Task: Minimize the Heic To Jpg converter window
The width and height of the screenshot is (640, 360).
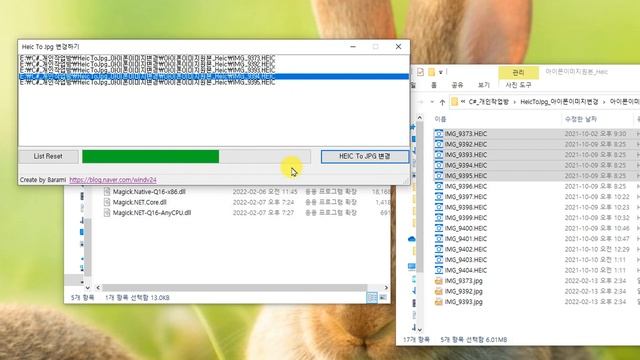Action: coord(353,47)
